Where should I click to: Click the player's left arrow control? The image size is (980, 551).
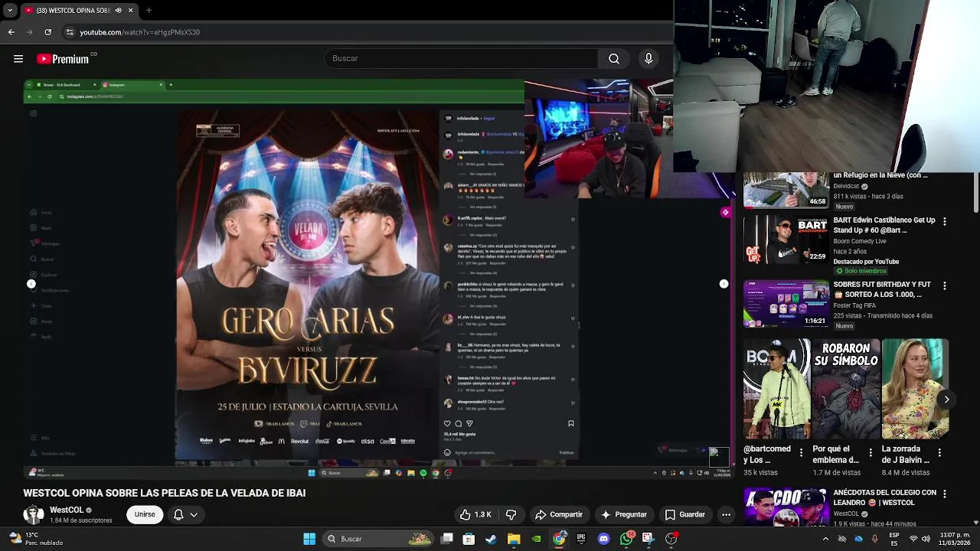click(31, 284)
